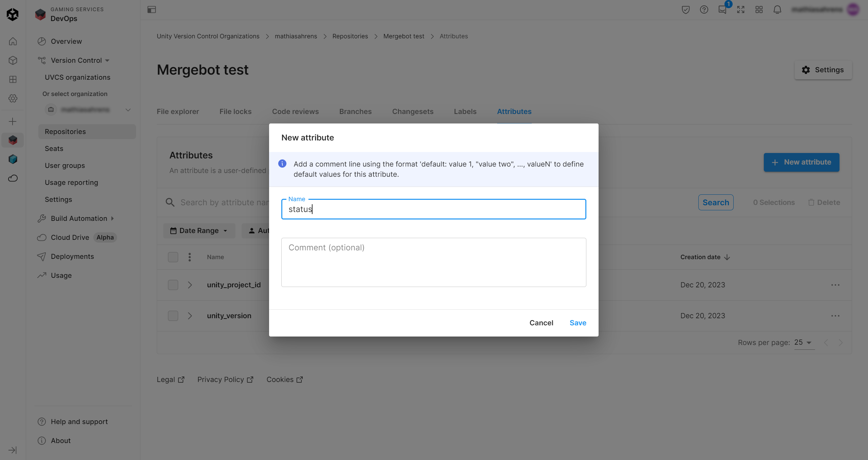Open the Rows per page dropdown
Screen dimensions: 868x460
click(804, 343)
